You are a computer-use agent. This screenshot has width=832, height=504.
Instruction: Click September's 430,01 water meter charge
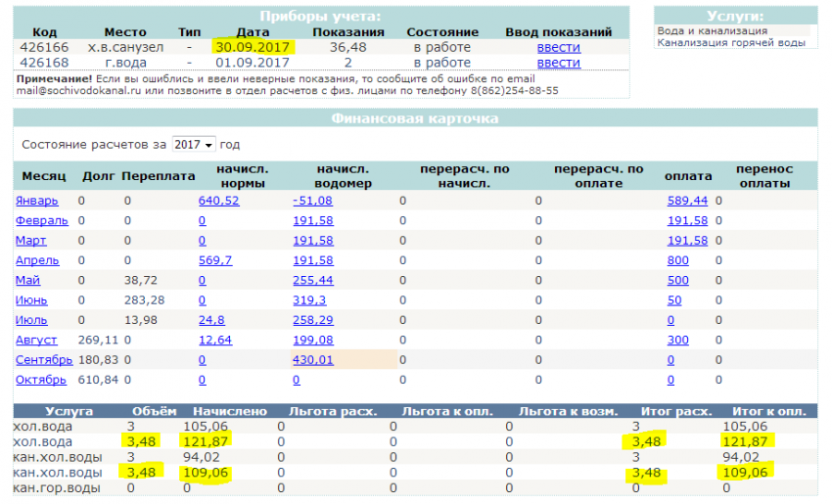click(312, 360)
